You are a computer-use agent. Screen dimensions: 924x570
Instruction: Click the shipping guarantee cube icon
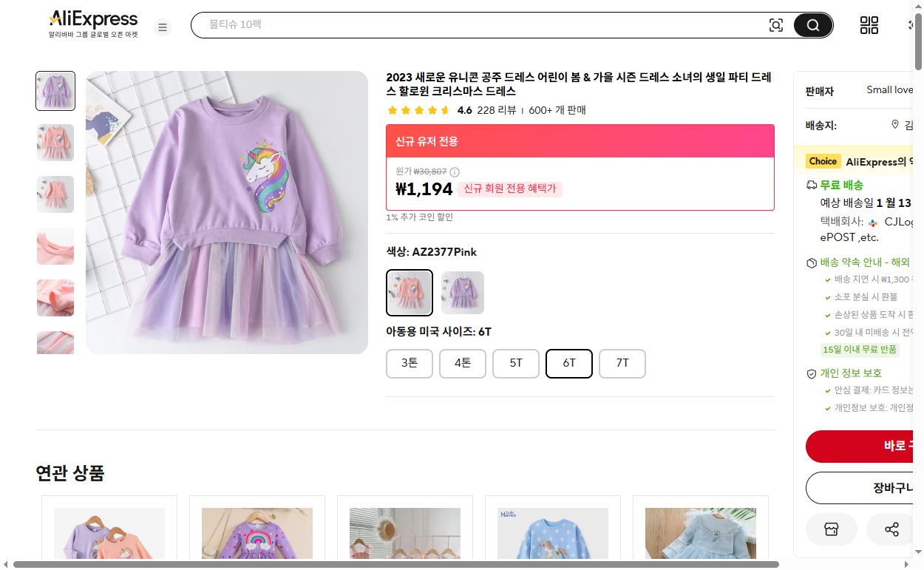[811, 262]
